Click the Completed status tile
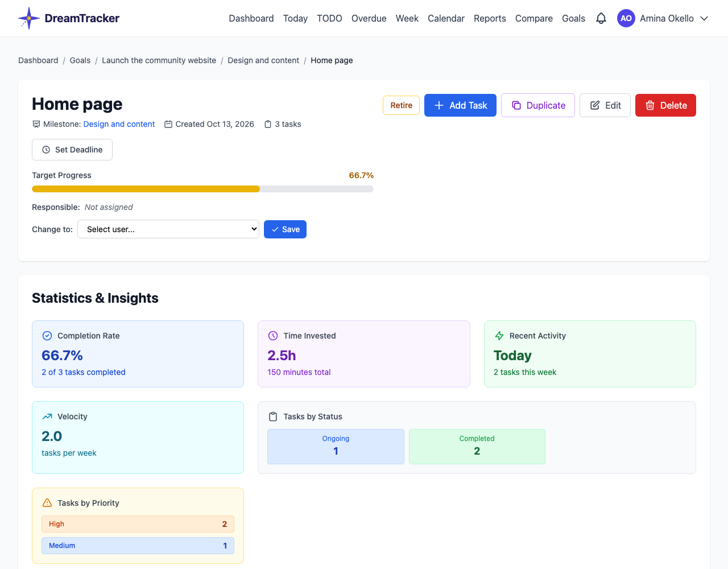This screenshot has height=569, width=728. click(477, 447)
